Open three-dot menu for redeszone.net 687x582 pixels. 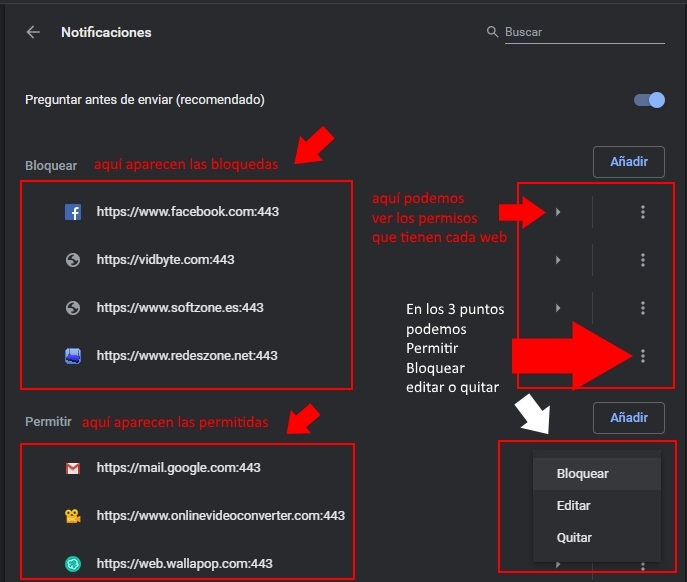643,355
